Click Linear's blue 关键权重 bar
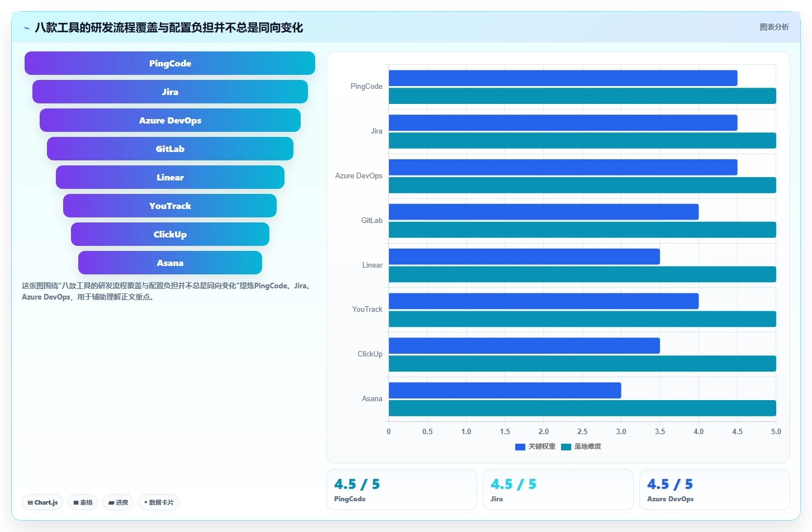Screen dimensions: 812x532 coord(524,256)
